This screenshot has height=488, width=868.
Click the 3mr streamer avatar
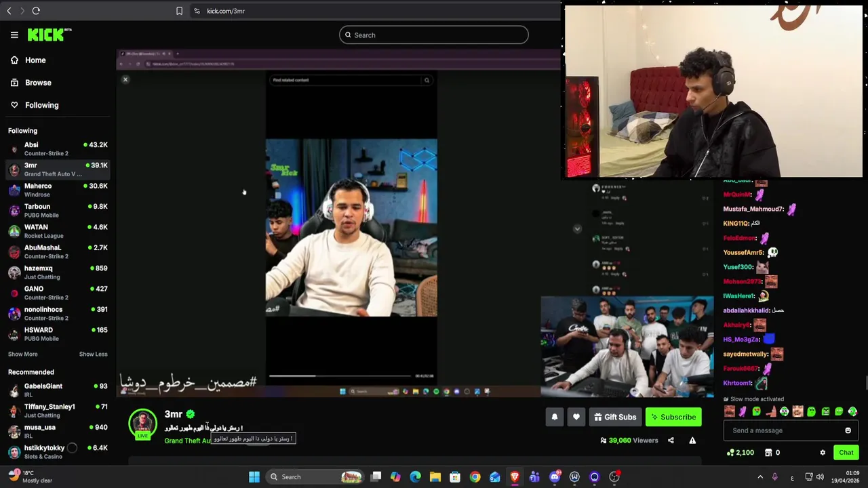(142, 423)
